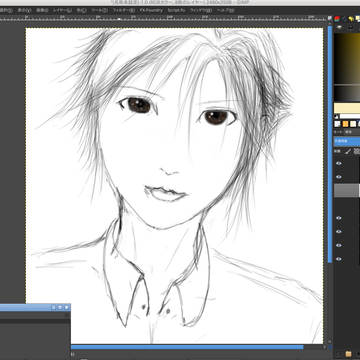360x360 pixels.
Task: Select the gray highlighted layer row
Action: tap(347, 190)
